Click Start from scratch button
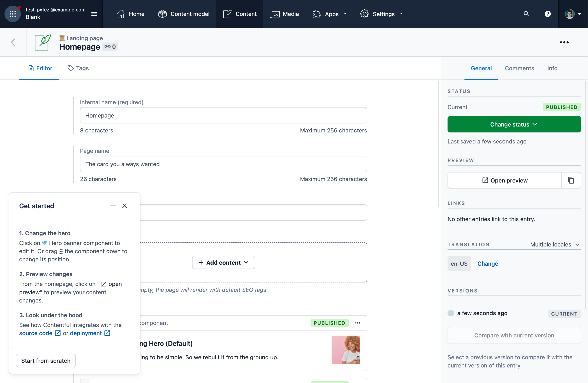 [x=46, y=361]
